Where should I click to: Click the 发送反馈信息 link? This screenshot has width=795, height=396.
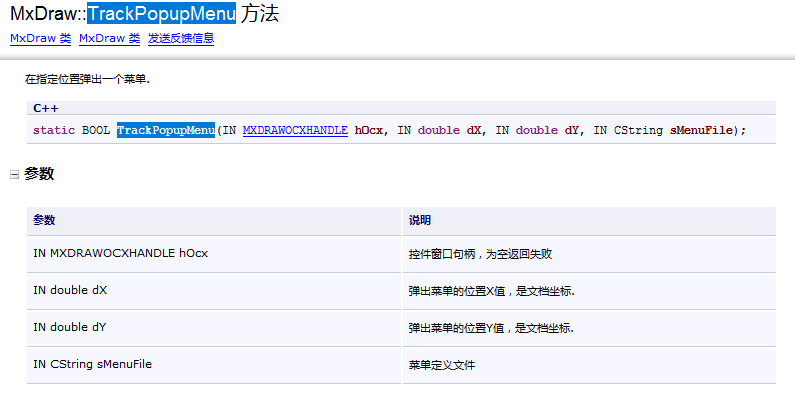(181, 39)
